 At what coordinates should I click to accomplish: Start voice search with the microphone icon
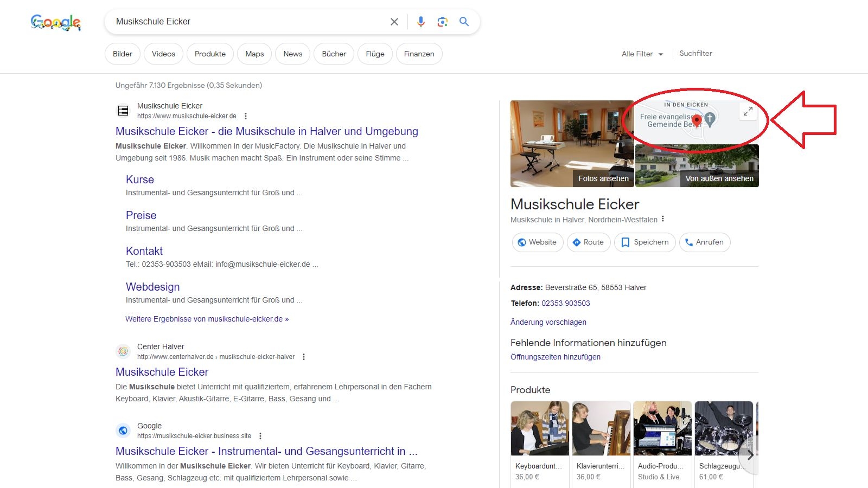point(421,22)
